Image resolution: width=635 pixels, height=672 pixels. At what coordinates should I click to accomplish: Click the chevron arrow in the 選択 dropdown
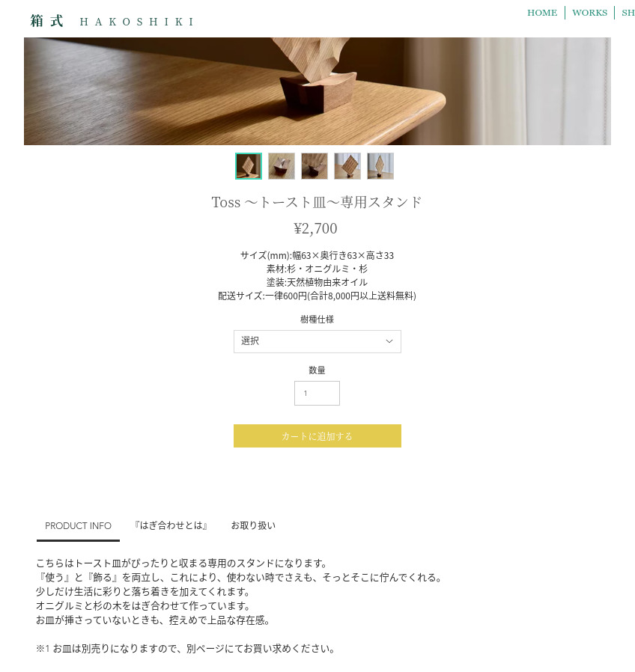coord(389,341)
